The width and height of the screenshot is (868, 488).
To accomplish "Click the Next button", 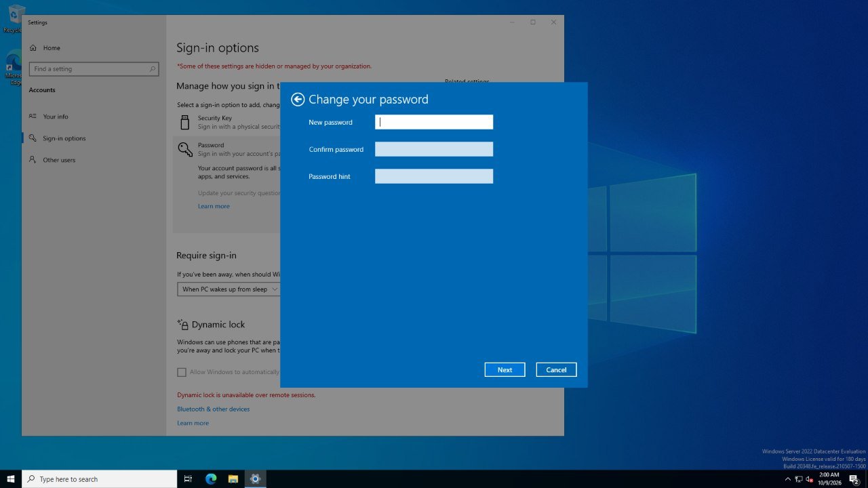I will pyautogui.click(x=505, y=369).
